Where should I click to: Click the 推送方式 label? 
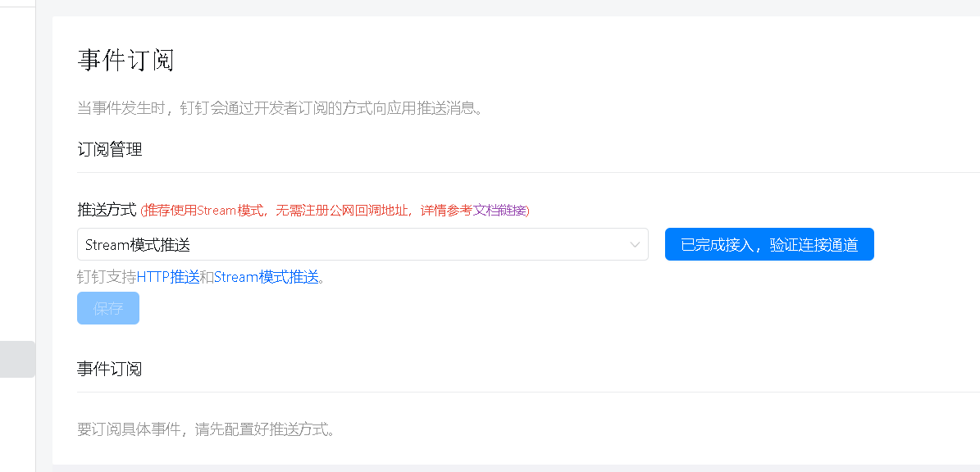click(107, 210)
